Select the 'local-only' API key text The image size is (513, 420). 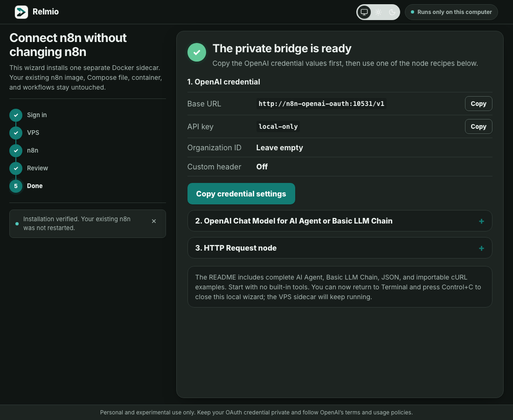pos(278,126)
